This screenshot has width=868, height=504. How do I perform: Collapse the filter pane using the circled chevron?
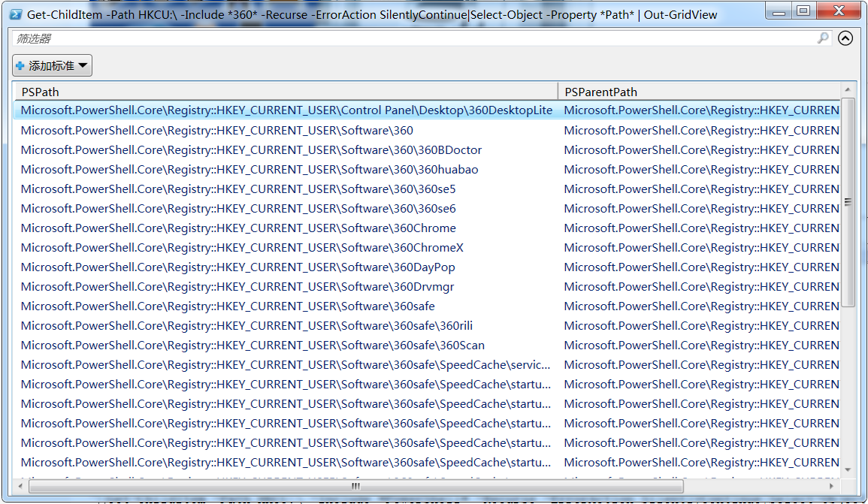pyautogui.click(x=845, y=38)
